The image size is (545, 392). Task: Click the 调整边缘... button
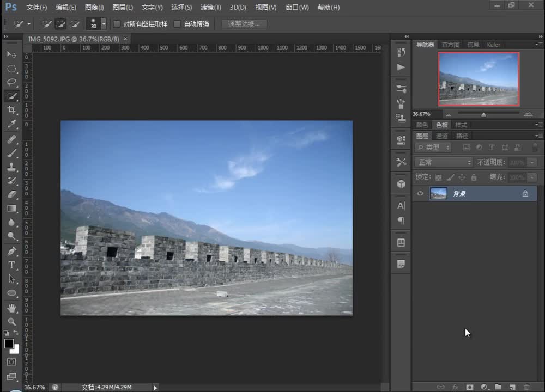coord(244,24)
